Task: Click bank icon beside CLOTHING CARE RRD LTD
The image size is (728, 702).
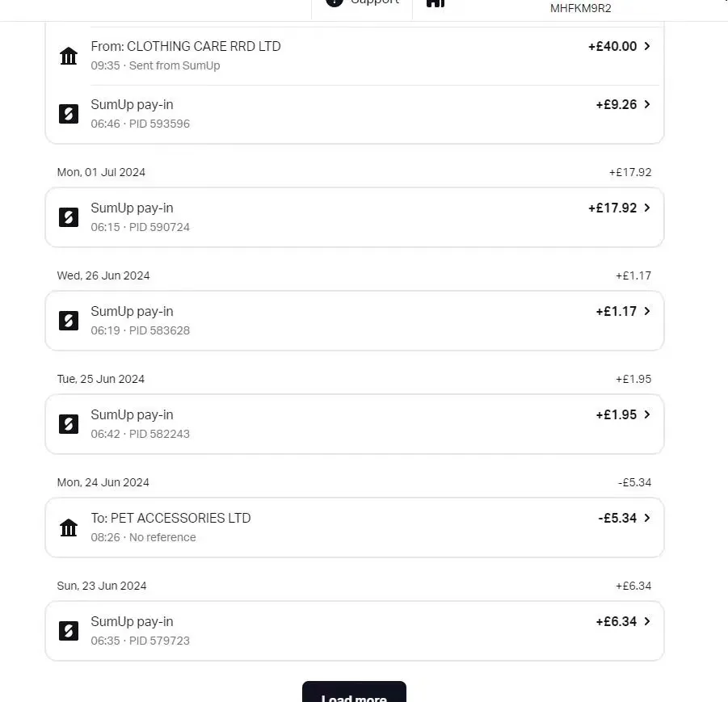Action: click(69, 56)
